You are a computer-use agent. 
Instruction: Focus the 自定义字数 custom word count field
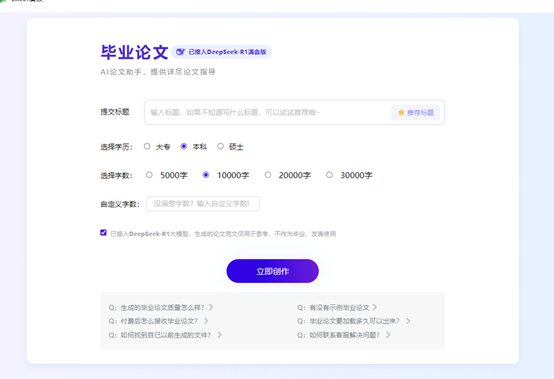[x=203, y=204]
